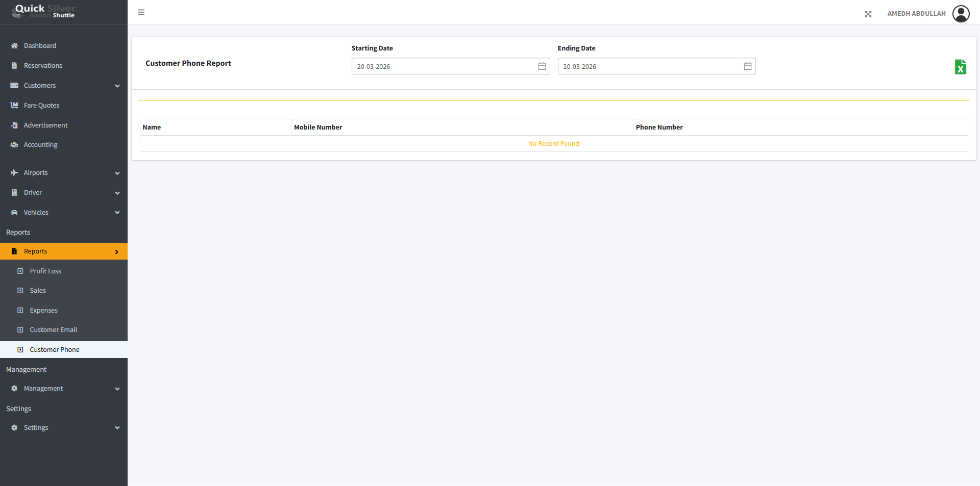Image resolution: width=980 pixels, height=486 pixels.
Task: Toggle sidebar with hamburger menu icon
Action: point(141,12)
